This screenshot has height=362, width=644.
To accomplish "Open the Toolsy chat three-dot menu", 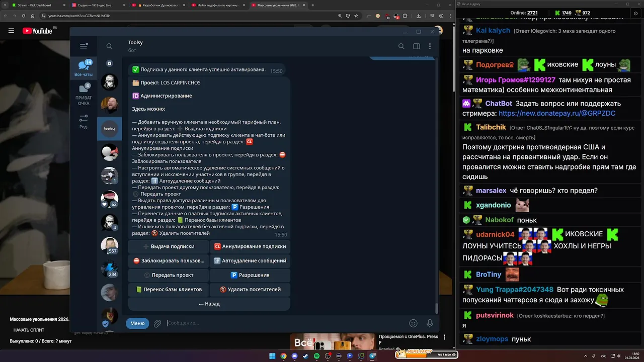I will click(430, 46).
